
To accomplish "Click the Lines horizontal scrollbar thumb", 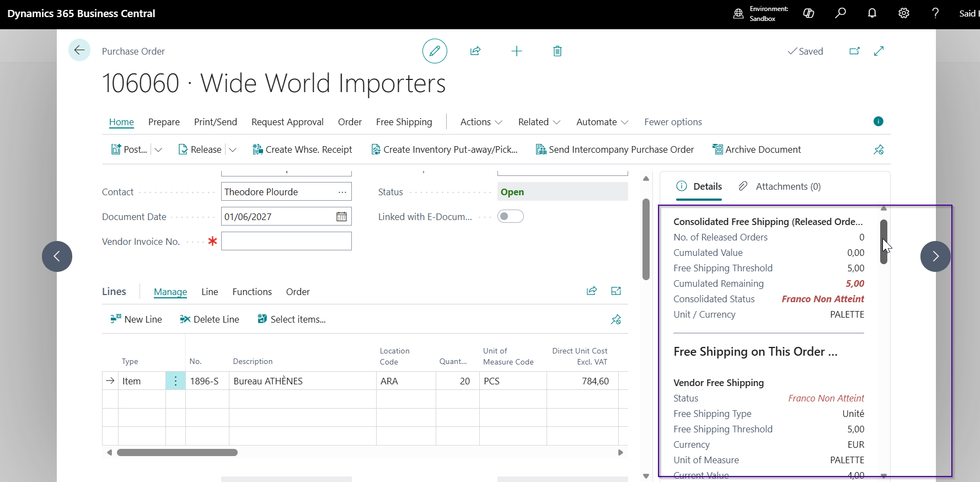I will pyautogui.click(x=177, y=452).
